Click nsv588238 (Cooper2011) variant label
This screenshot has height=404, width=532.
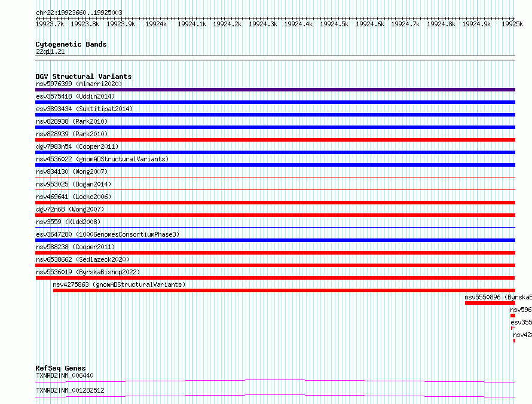click(75, 247)
